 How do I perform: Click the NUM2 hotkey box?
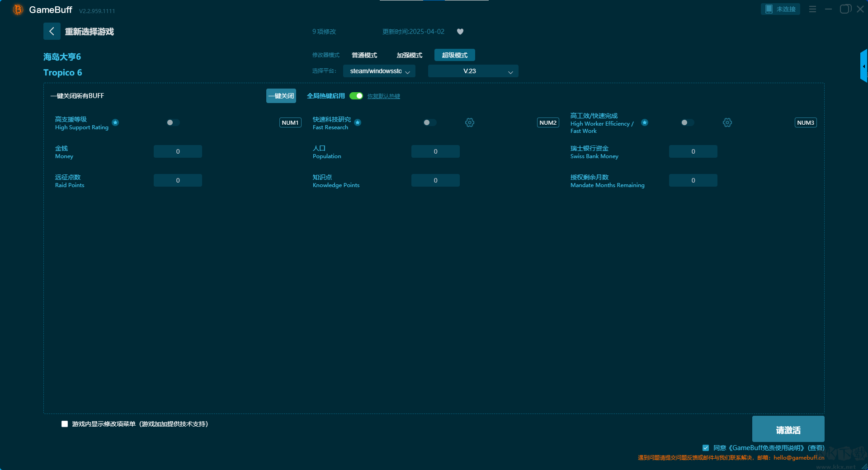coord(548,122)
